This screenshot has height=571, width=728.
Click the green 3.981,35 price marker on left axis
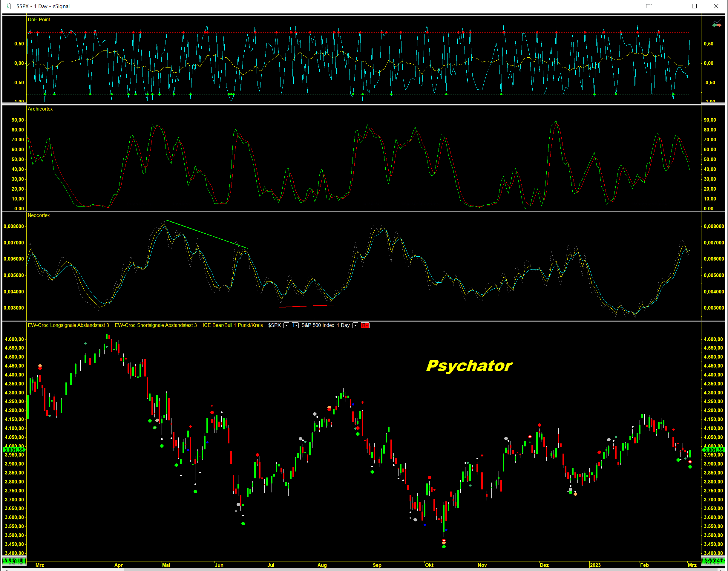coord(14,450)
